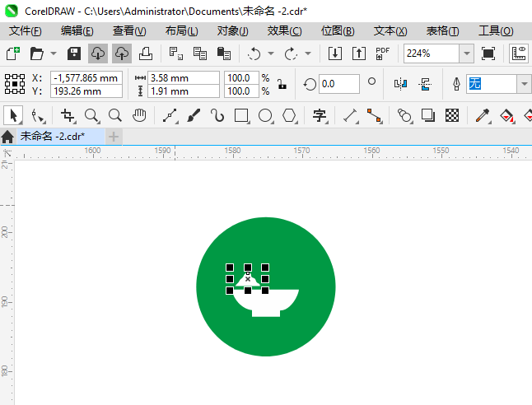Select the Transparency checkerboard tool
This screenshot has height=405, width=532.
pos(452,115)
